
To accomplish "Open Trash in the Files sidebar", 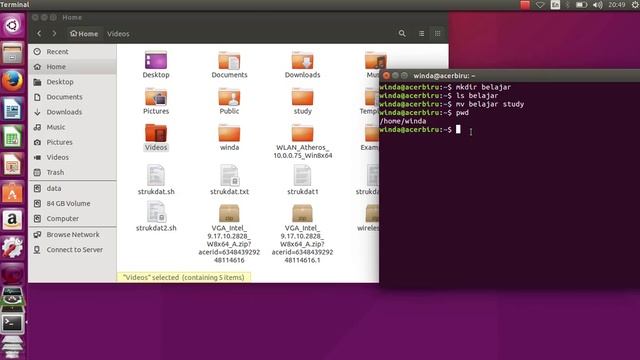I will 73,173.
